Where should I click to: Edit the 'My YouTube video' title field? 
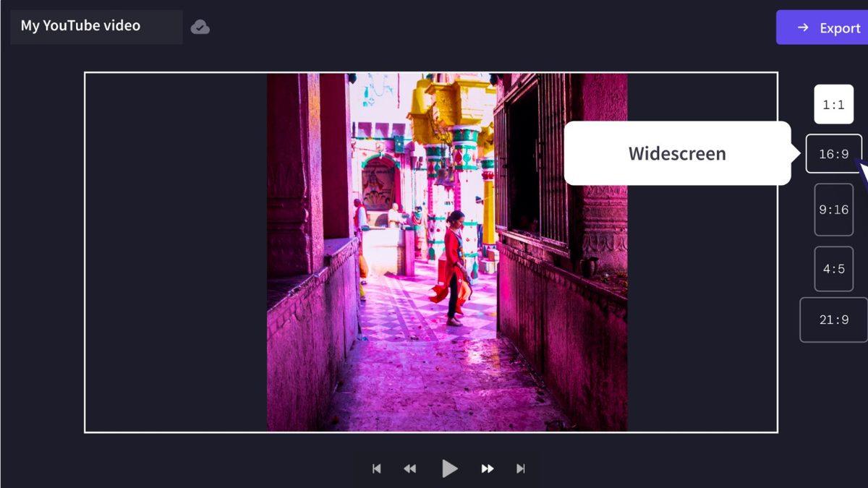coord(95,27)
